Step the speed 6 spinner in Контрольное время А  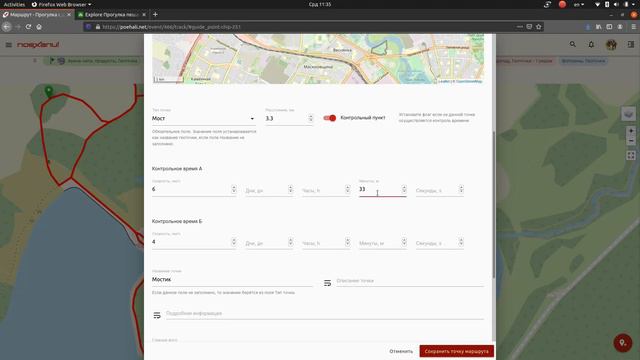pyautogui.click(x=234, y=189)
